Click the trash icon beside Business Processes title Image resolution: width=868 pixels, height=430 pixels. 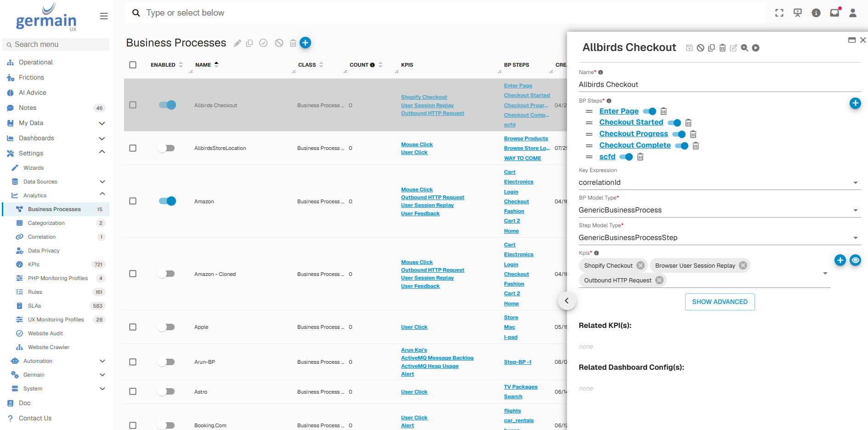point(293,43)
